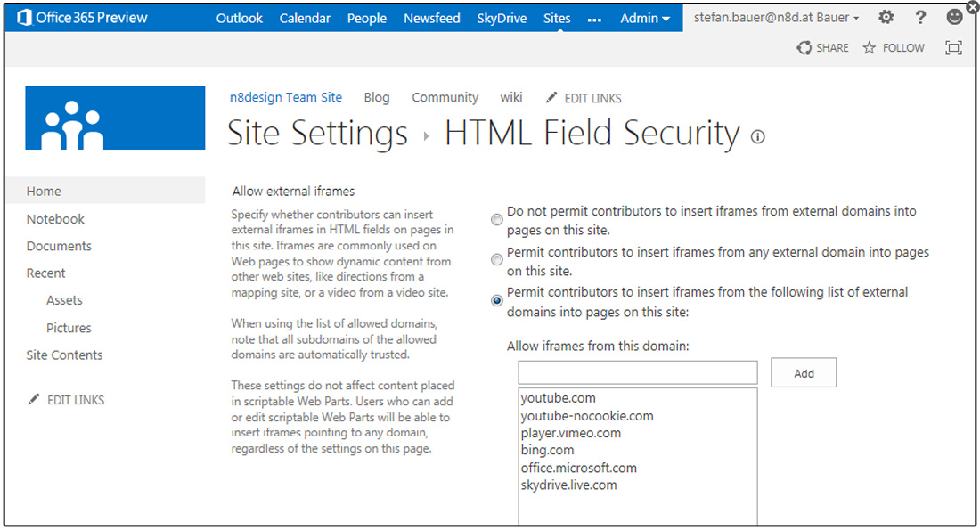Expand the more options ellipsis in navbar

[594, 20]
